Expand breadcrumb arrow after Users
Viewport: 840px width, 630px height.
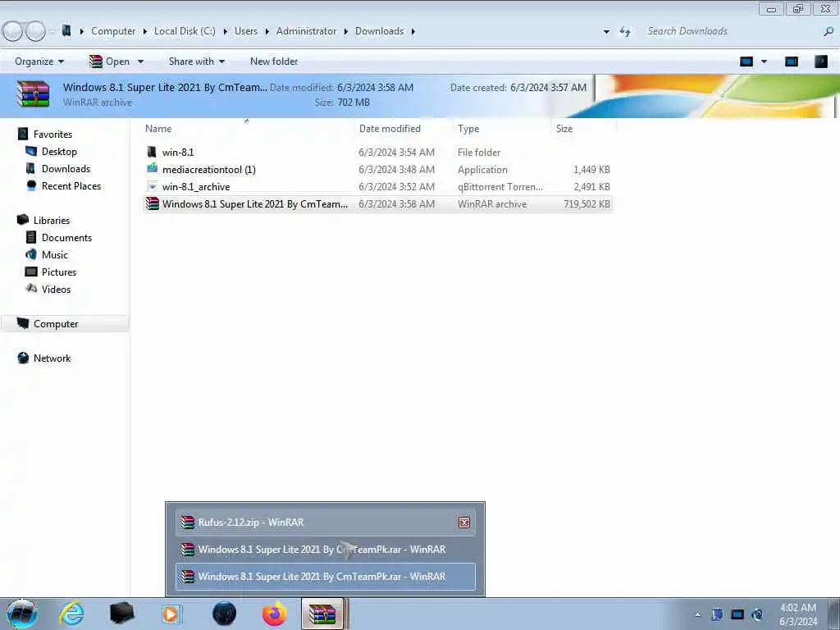pyautogui.click(x=267, y=32)
